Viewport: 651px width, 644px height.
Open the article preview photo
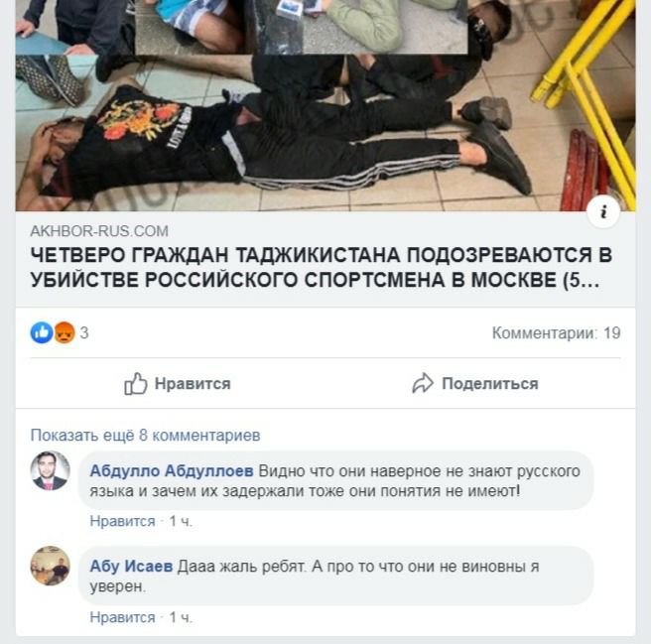pyautogui.click(x=325, y=105)
